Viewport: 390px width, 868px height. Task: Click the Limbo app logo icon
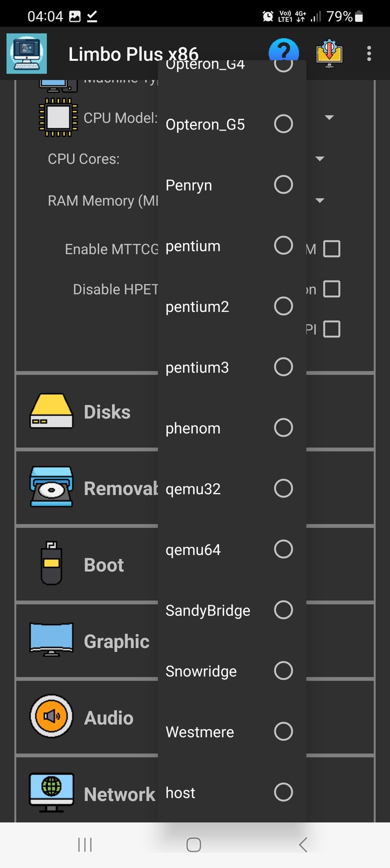tap(27, 54)
